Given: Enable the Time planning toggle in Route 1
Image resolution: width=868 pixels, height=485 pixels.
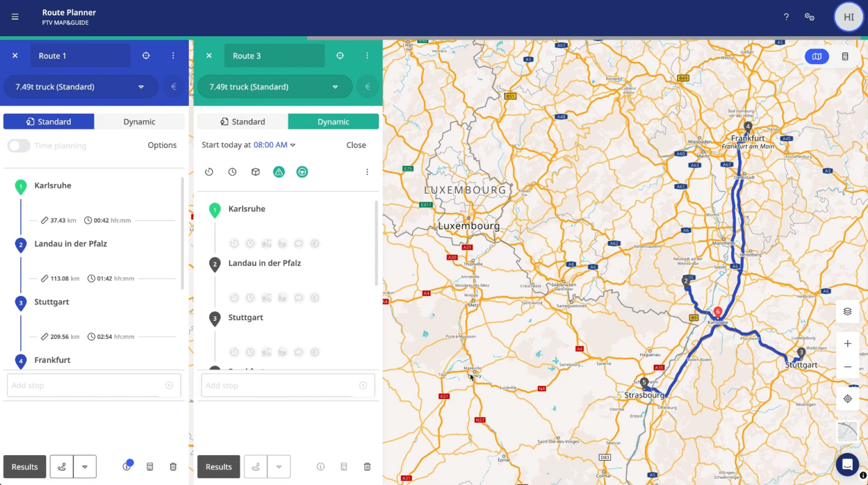Looking at the screenshot, I should pyautogui.click(x=19, y=145).
